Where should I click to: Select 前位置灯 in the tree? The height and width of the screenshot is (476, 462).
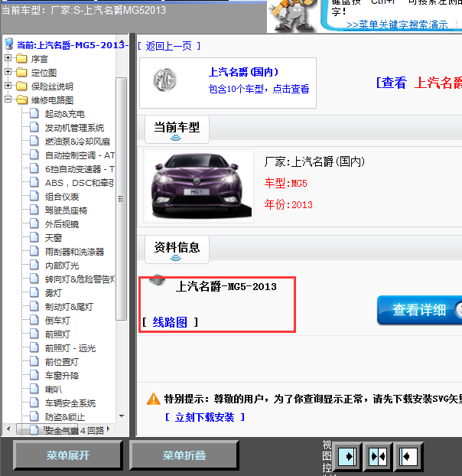(x=62, y=361)
